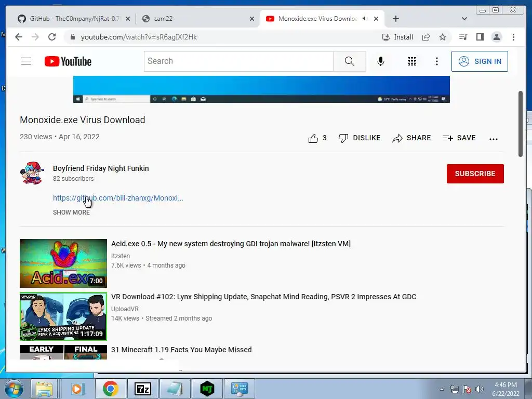
Task: Open the system volume tray icon
Action: click(480, 389)
